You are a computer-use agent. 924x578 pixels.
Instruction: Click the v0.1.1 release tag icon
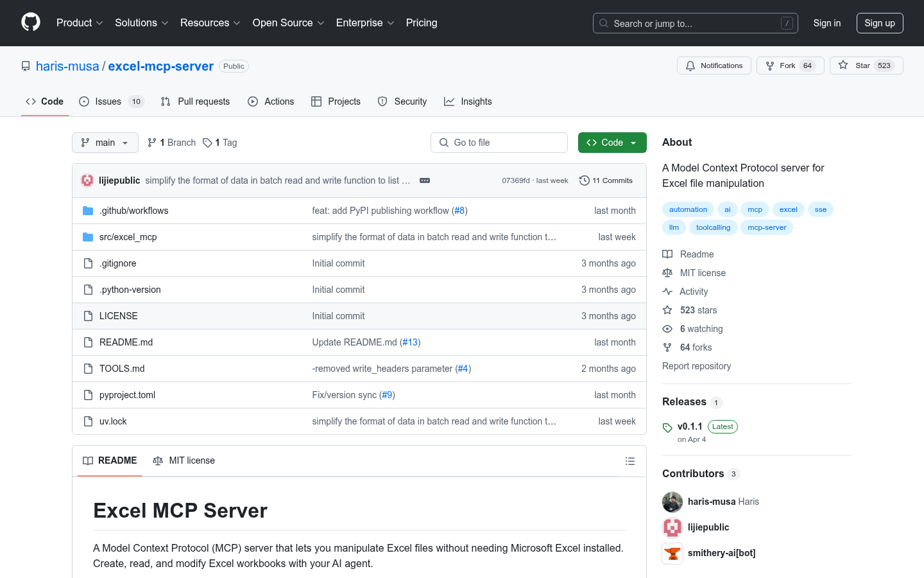667,428
